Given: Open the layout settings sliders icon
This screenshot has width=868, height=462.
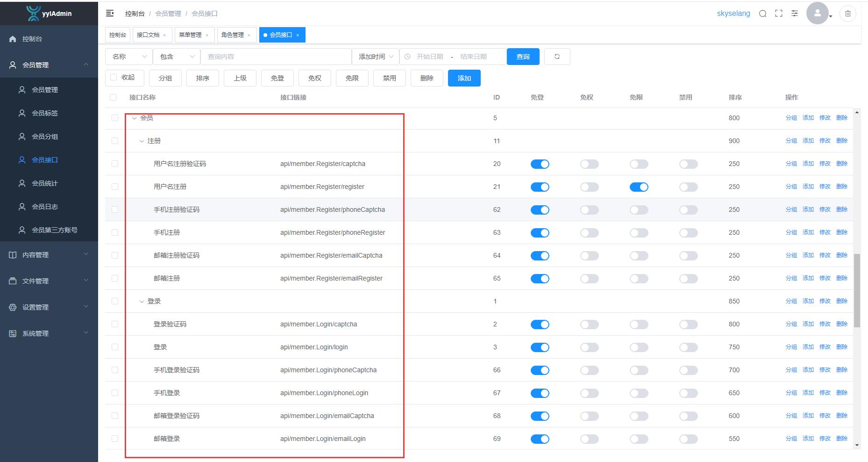Looking at the screenshot, I should (x=794, y=14).
